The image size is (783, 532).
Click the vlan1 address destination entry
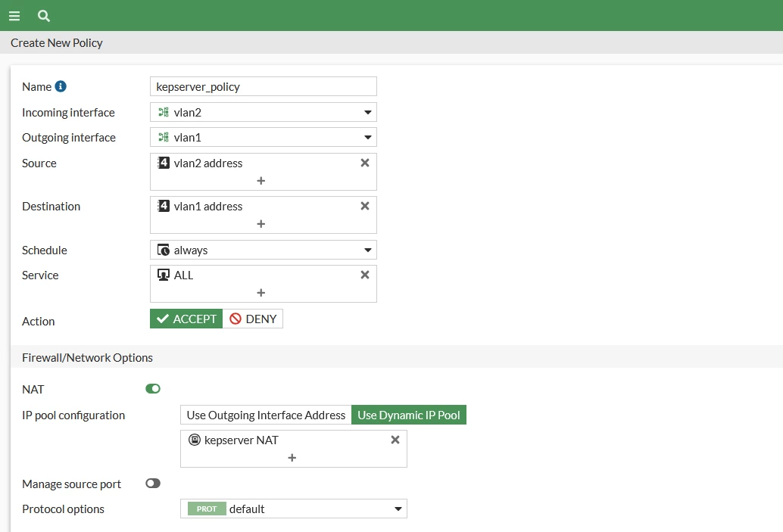pyautogui.click(x=207, y=206)
